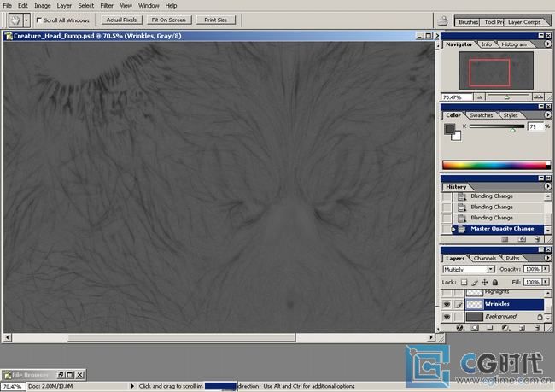Select the Master Opacity Change history state
This screenshot has width=555, height=392.
click(x=499, y=229)
